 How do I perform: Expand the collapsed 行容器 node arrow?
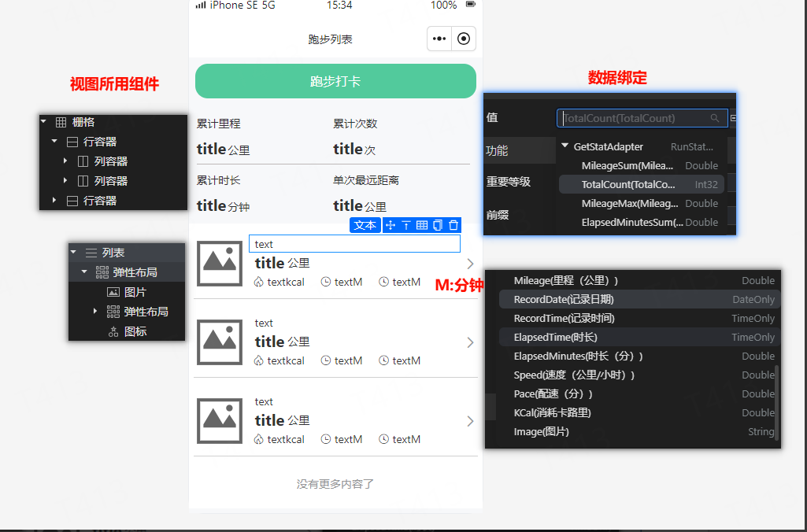click(54, 200)
